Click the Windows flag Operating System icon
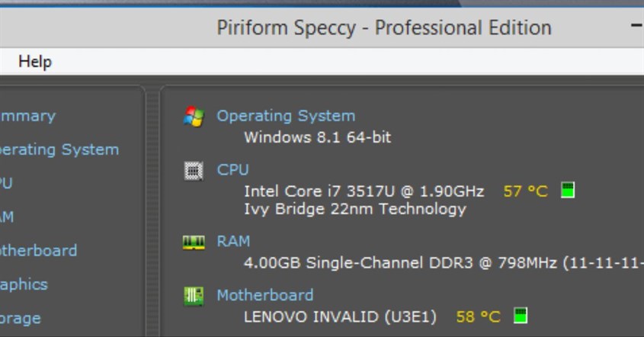Screen dimensions: 644x337 click(194, 117)
